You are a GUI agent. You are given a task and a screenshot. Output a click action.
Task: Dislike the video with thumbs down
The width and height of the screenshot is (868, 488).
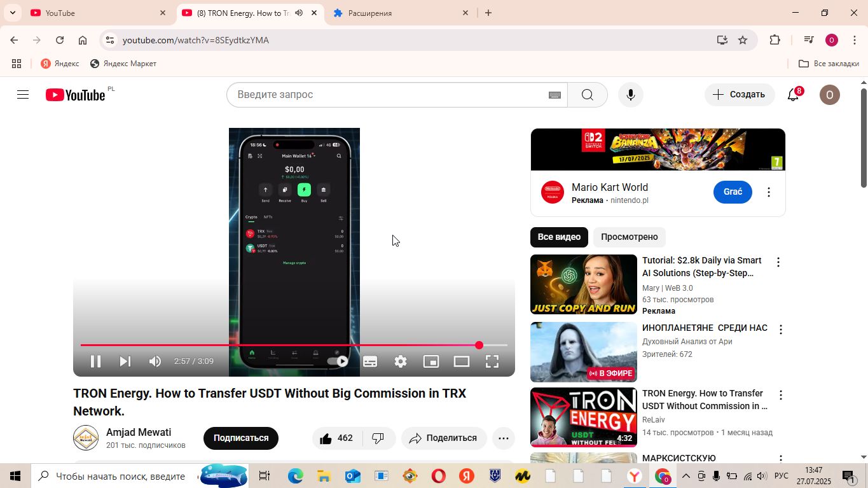[x=378, y=438]
